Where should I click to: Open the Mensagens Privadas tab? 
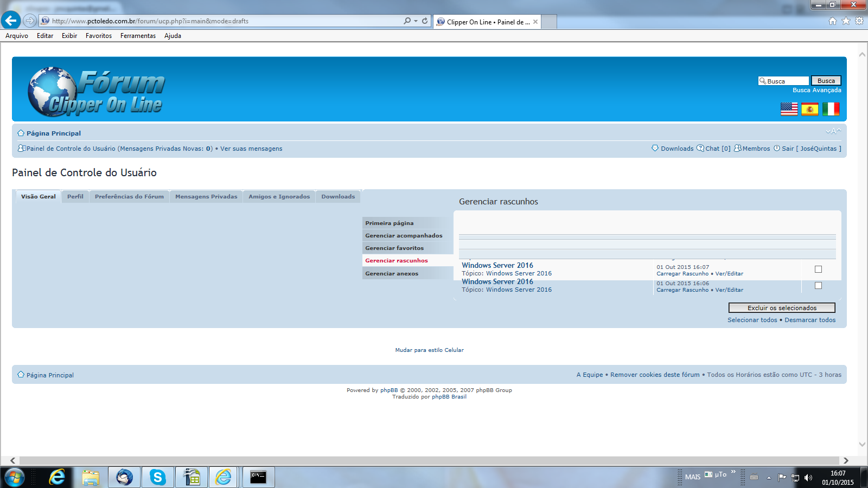click(206, 197)
